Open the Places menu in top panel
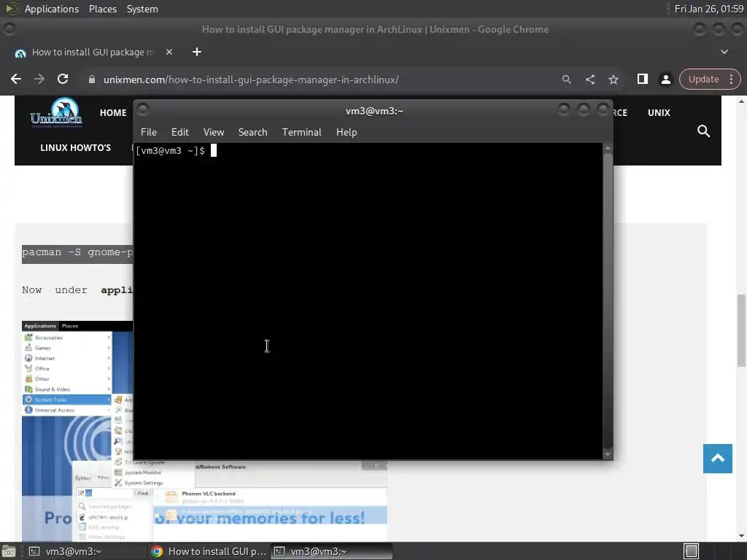The width and height of the screenshot is (747, 560). point(102,9)
